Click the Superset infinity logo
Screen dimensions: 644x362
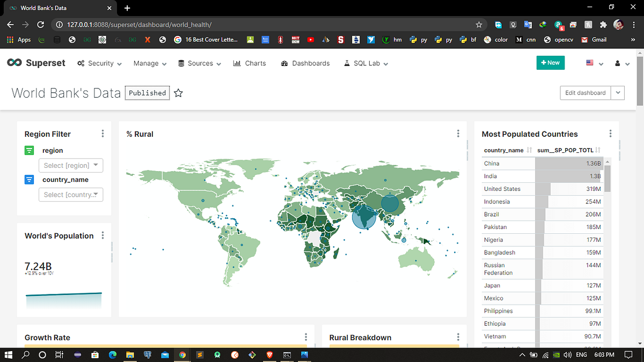14,63
